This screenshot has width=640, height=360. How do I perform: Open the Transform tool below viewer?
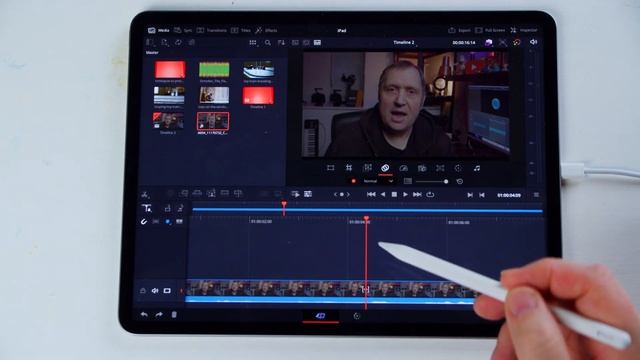[331, 168]
